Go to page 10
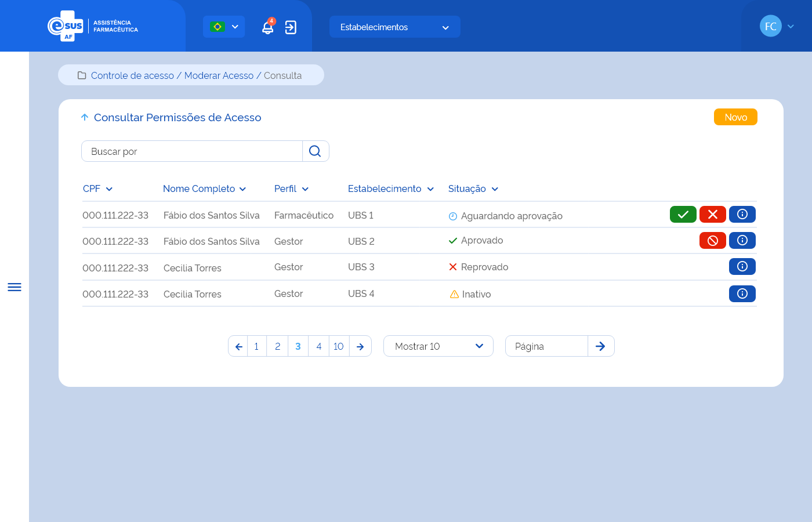Viewport: 812px width, 522px height. 339,346
